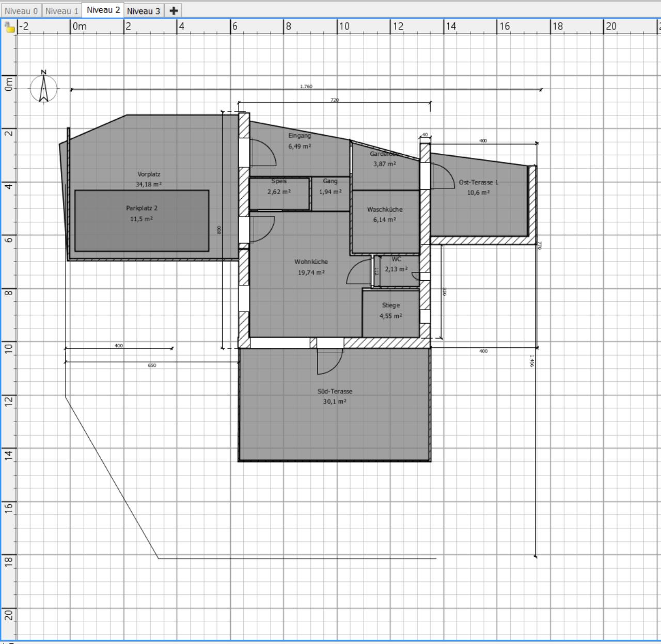661x644 pixels.
Task: Click the 6,49 m² area value
Action: (300, 146)
